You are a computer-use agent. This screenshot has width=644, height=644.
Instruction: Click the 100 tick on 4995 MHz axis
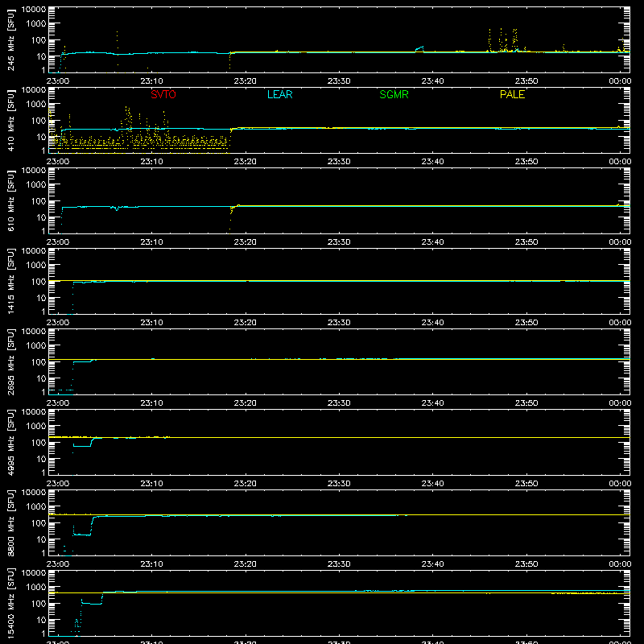point(39,443)
